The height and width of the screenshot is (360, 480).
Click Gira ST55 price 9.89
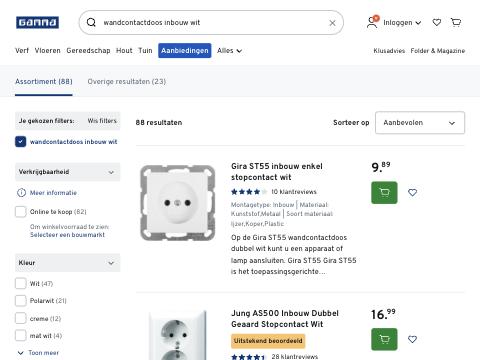coord(381,167)
